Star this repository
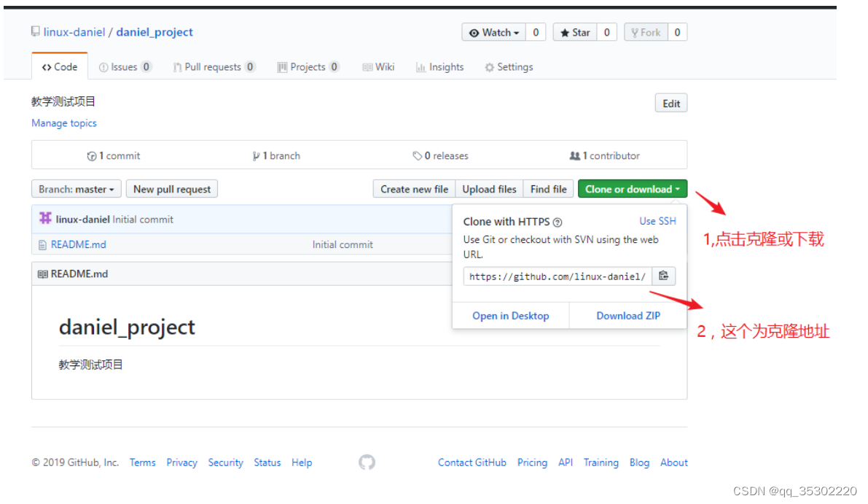The image size is (868, 504). tap(574, 33)
